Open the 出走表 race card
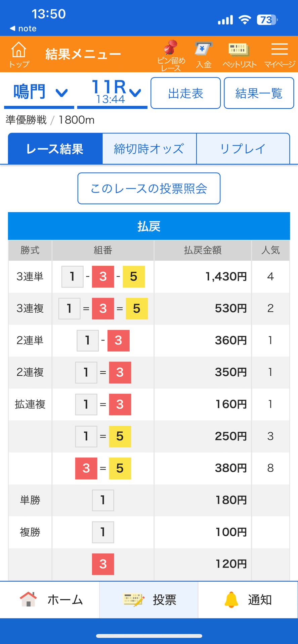This screenshot has width=298, height=644. (x=185, y=93)
